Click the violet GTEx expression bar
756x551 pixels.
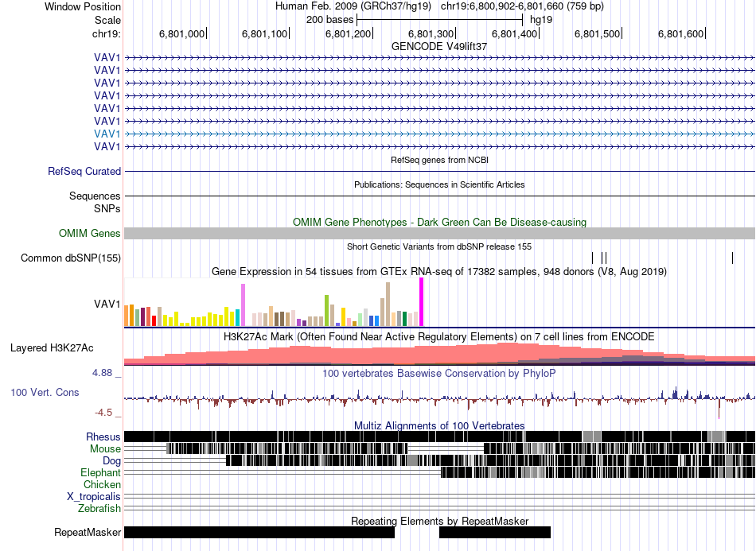(x=243, y=305)
